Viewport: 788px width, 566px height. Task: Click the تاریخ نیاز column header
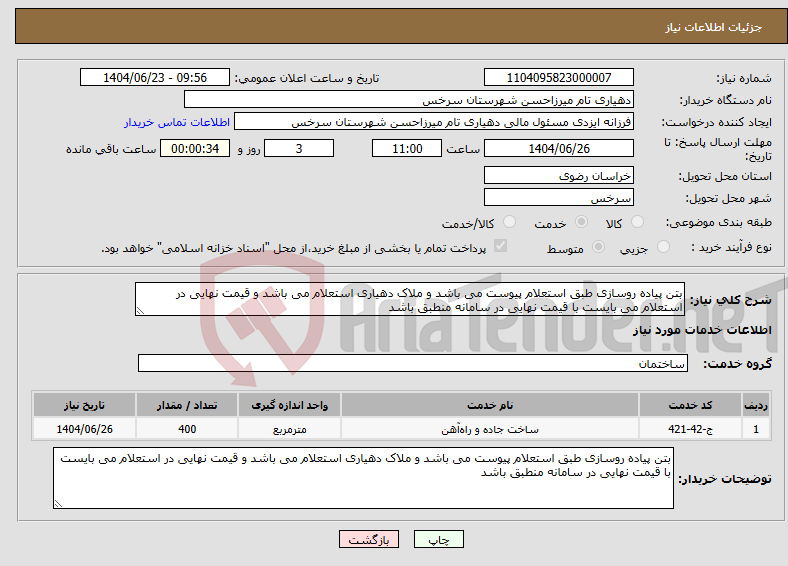click(x=84, y=405)
